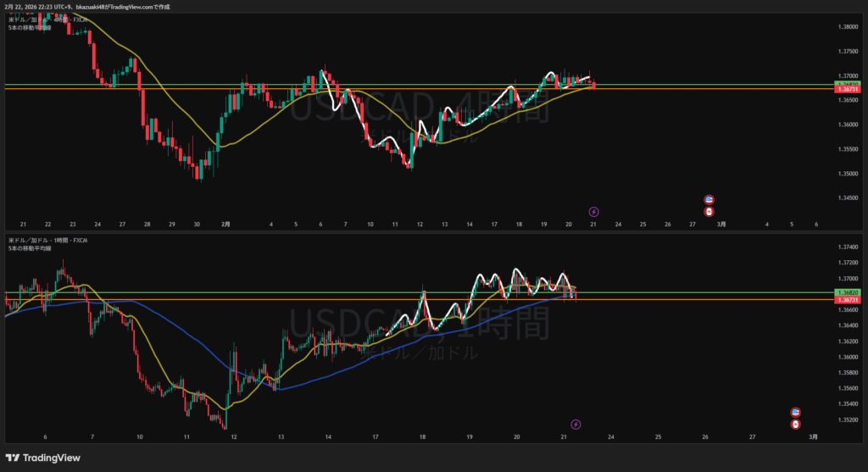
Task: Open the US flag event in the 1-hour chart
Action: (x=796, y=412)
